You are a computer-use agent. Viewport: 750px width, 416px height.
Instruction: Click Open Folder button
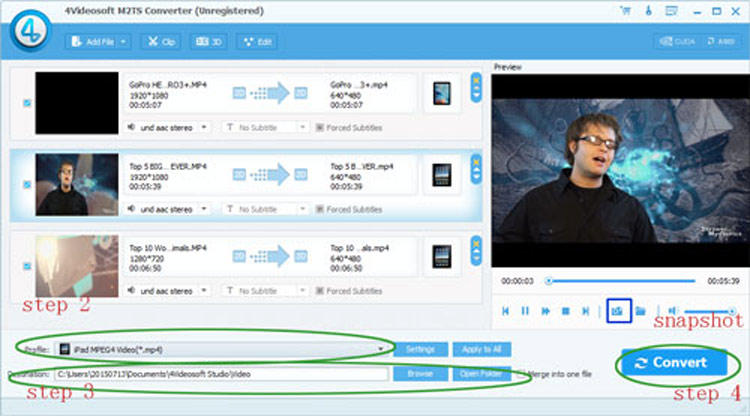pyautogui.click(x=482, y=374)
